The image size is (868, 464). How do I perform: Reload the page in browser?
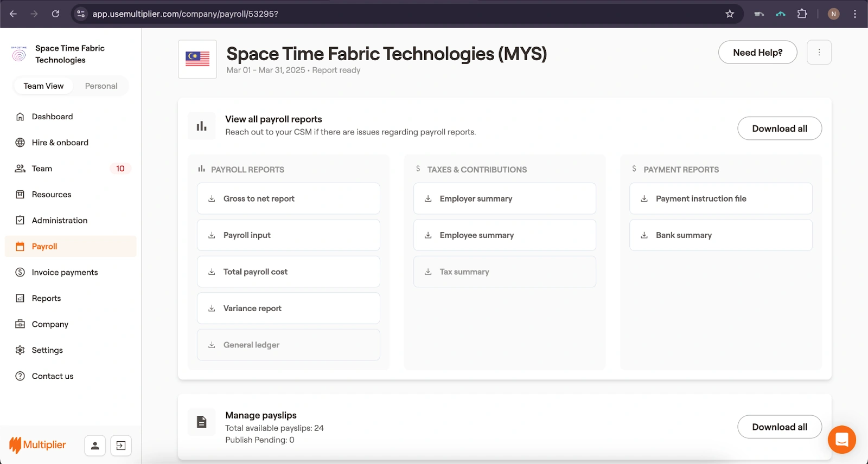click(x=55, y=14)
